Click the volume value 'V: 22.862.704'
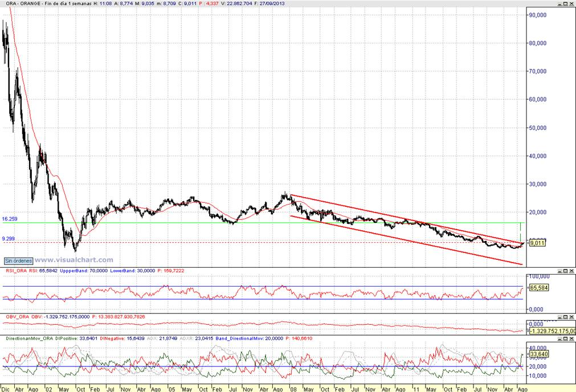The height and width of the screenshot is (392, 576). (x=236, y=3)
